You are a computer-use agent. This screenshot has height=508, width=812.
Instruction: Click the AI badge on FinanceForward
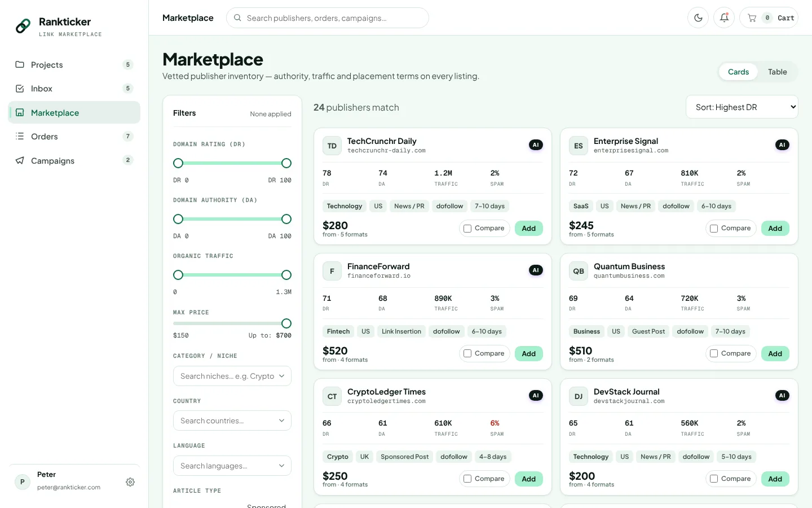pyautogui.click(x=536, y=270)
